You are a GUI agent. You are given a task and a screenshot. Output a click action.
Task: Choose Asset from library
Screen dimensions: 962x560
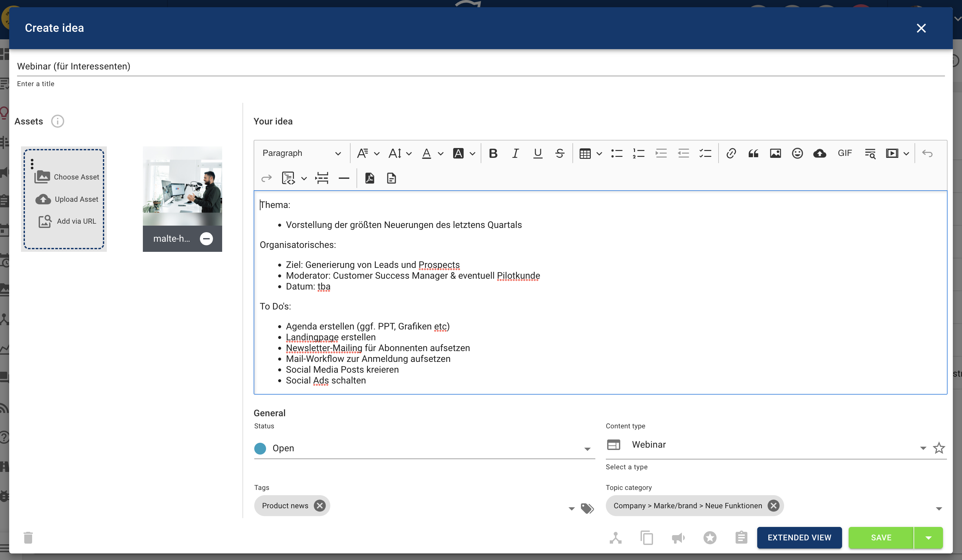67,177
